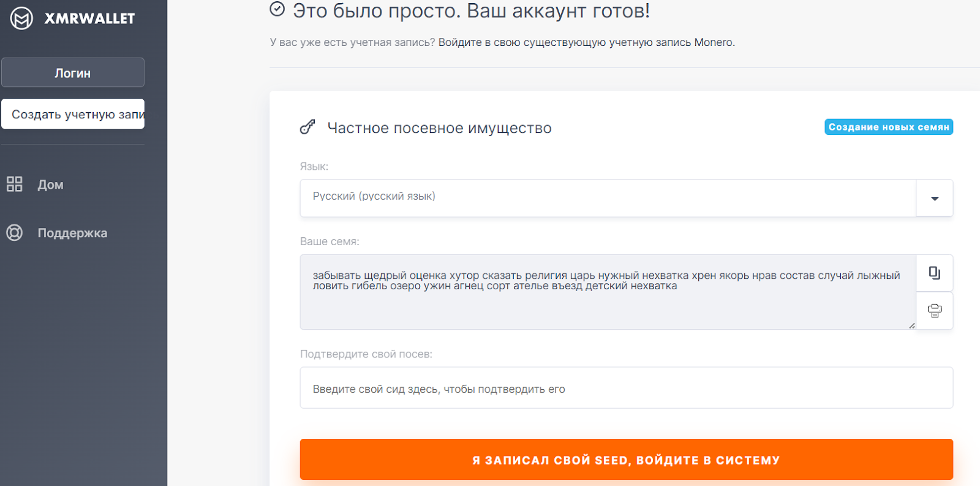Viewport: 980px width, 486px height.
Task: Copy the seed phrase to clipboard
Action: 935,273
